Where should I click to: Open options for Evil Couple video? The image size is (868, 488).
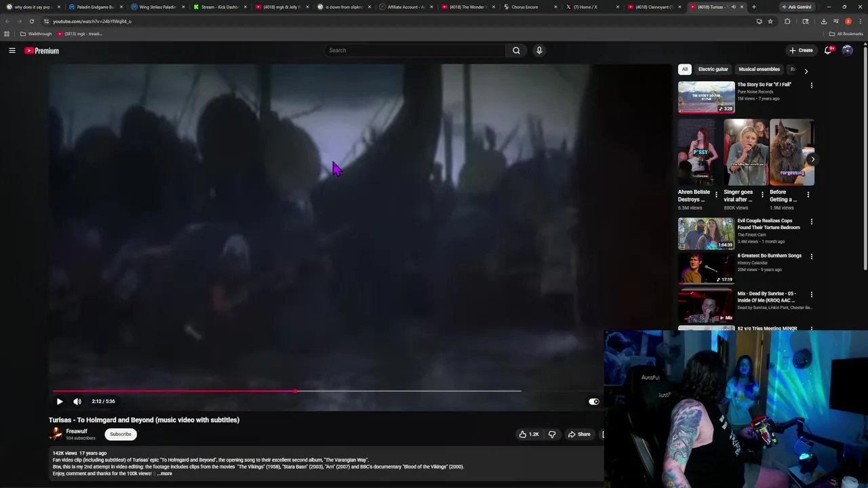(x=811, y=222)
